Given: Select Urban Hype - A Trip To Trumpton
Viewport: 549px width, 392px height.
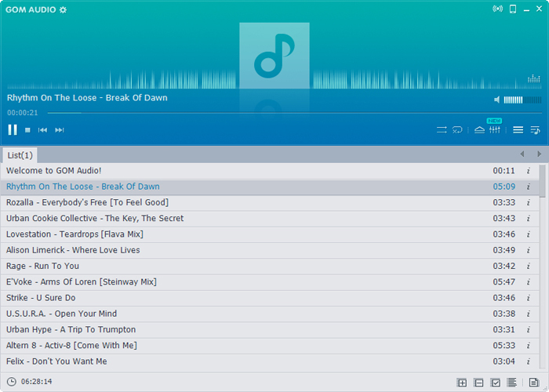Looking at the screenshot, I should pyautogui.click(x=270, y=330).
